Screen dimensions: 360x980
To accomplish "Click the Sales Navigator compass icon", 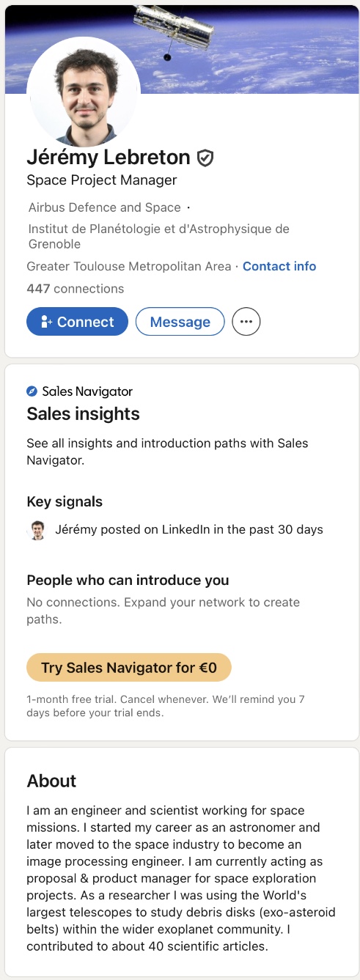I will click(32, 391).
